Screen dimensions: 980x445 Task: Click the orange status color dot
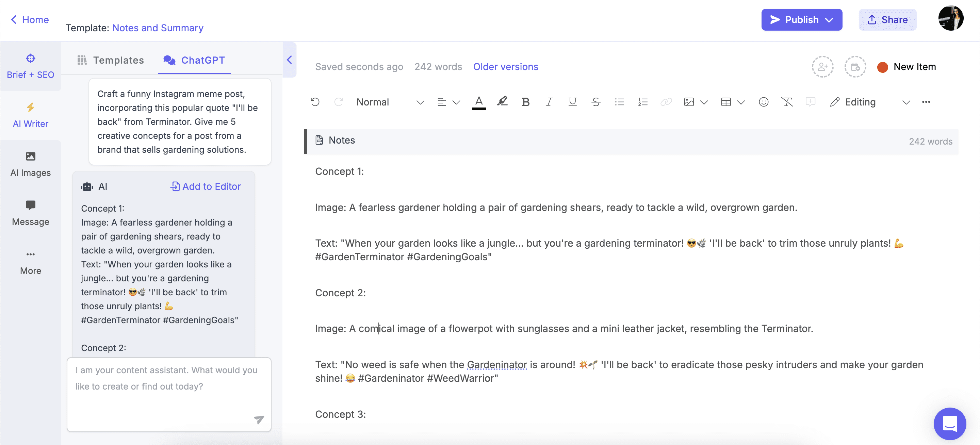coord(882,67)
